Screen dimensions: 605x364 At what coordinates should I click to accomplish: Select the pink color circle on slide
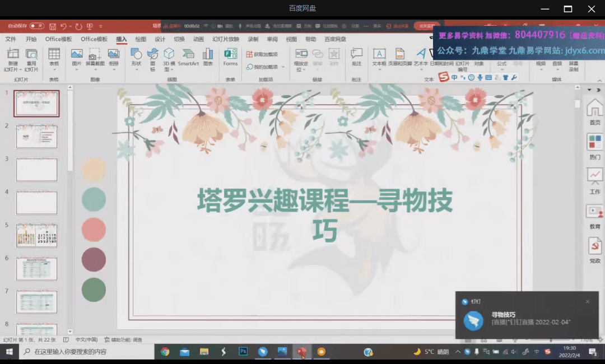(x=94, y=230)
